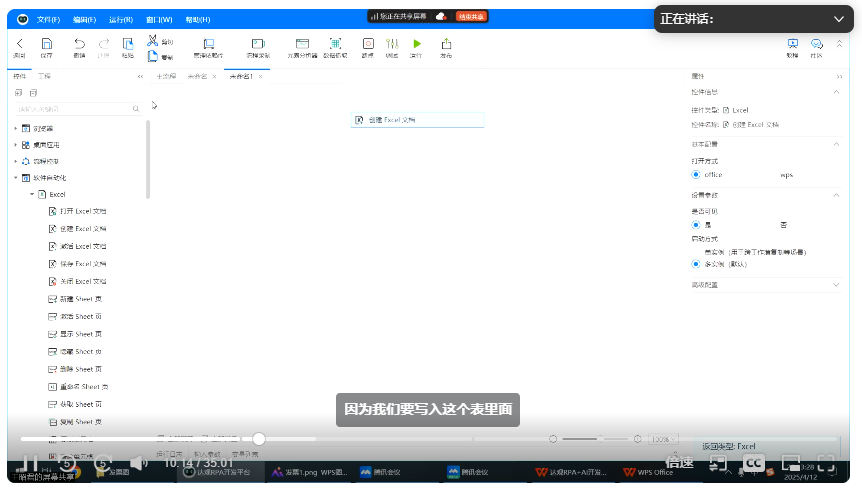Select the office open-mode radio button
Viewport: 862px width, 488px height.
(x=696, y=174)
